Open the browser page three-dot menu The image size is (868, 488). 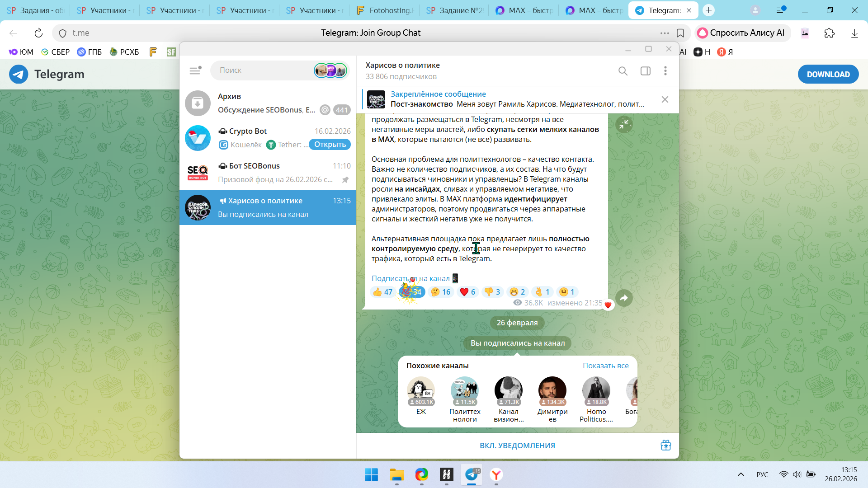point(664,33)
